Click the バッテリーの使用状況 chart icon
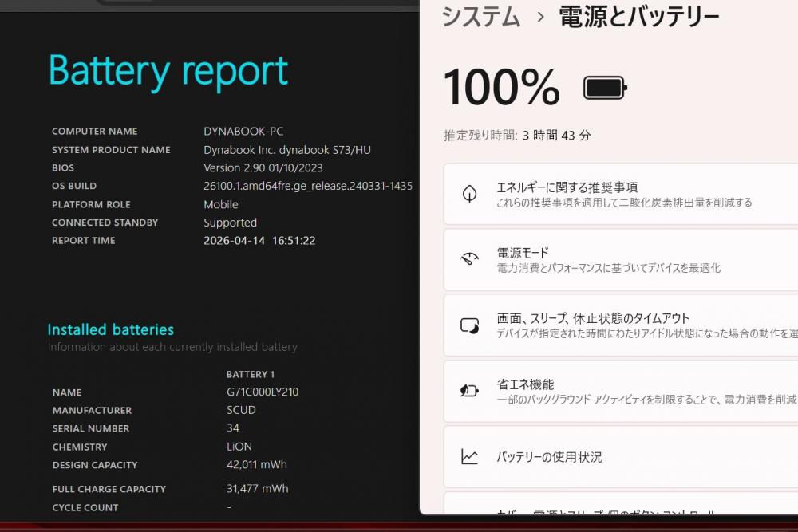This screenshot has width=798, height=532. click(x=469, y=457)
